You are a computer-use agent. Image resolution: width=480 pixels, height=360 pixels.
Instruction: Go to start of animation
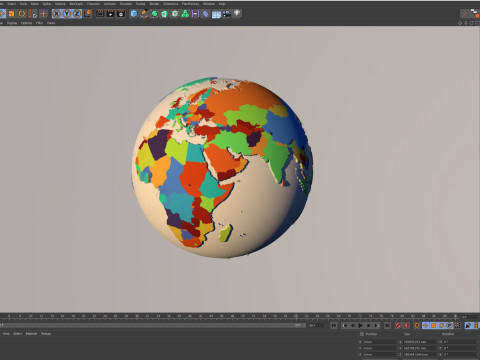point(334,325)
